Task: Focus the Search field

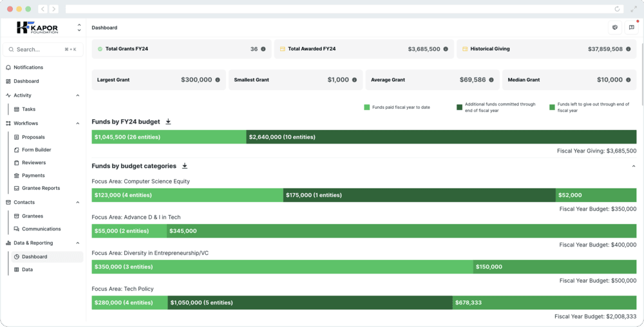Action: pos(43,49)
